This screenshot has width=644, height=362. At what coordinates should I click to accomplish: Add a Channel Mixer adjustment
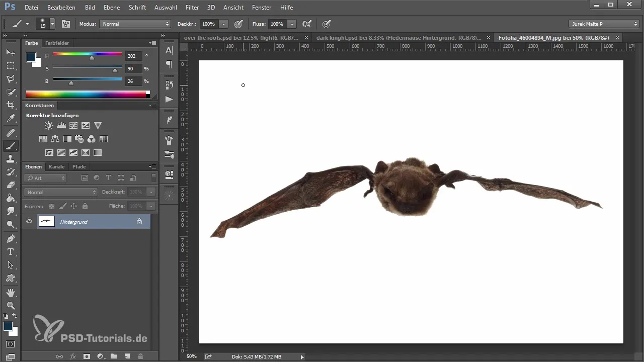click(92, 139)
